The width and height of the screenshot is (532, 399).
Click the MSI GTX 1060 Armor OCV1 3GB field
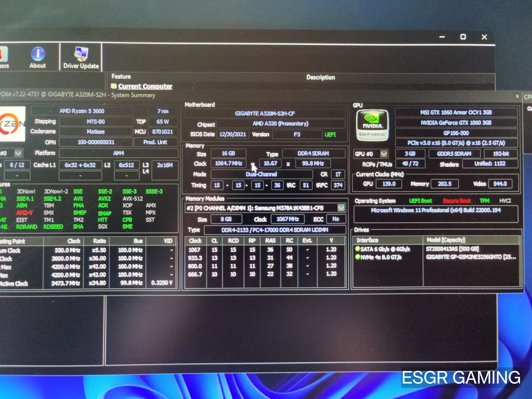pos(456,112)
